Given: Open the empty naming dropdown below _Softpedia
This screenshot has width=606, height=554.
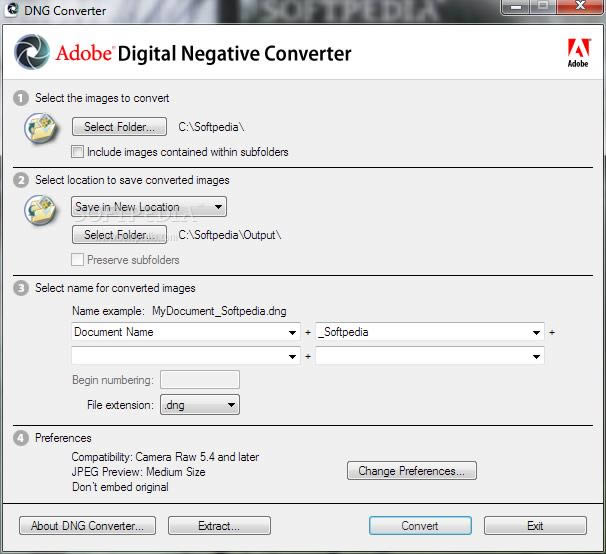Looking at the screenshot, I should (430, 356).
